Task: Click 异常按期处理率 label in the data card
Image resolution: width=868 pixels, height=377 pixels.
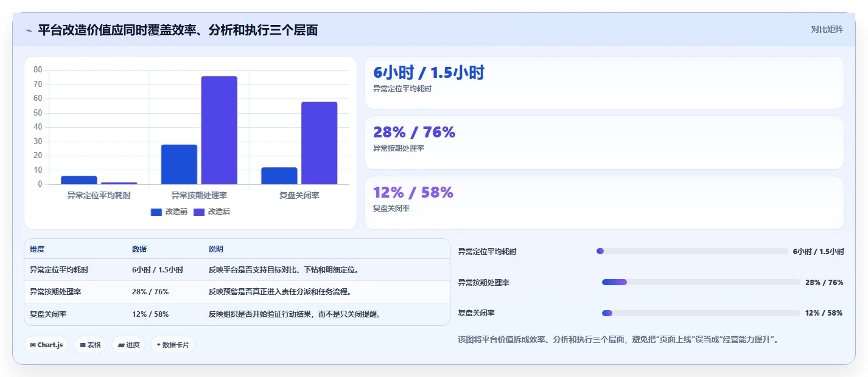Action: 399,148
